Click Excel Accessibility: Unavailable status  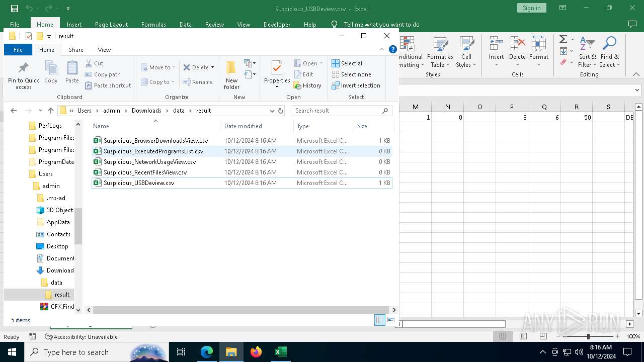pos(81,337)
